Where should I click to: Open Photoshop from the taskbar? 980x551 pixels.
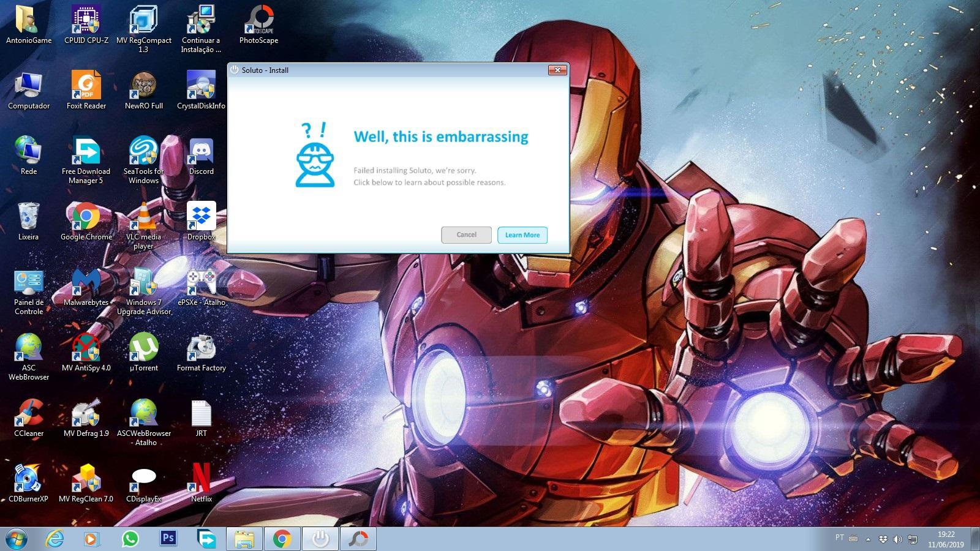pyautogui.click(x=168, y=539)
